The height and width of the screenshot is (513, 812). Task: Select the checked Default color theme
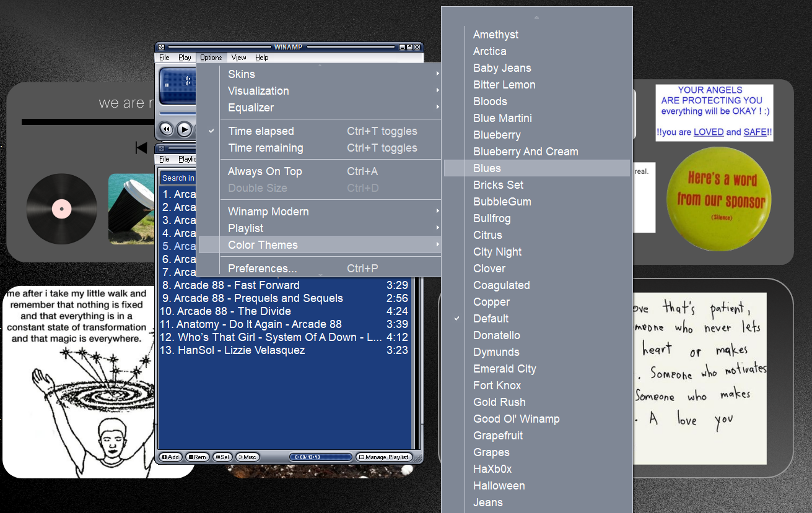click(x=537, y=319)
